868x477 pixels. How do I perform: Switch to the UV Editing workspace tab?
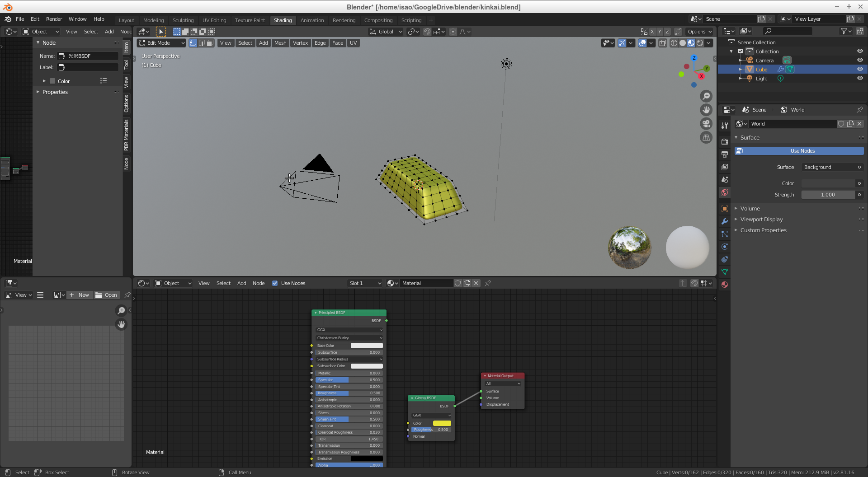[214, 20]
